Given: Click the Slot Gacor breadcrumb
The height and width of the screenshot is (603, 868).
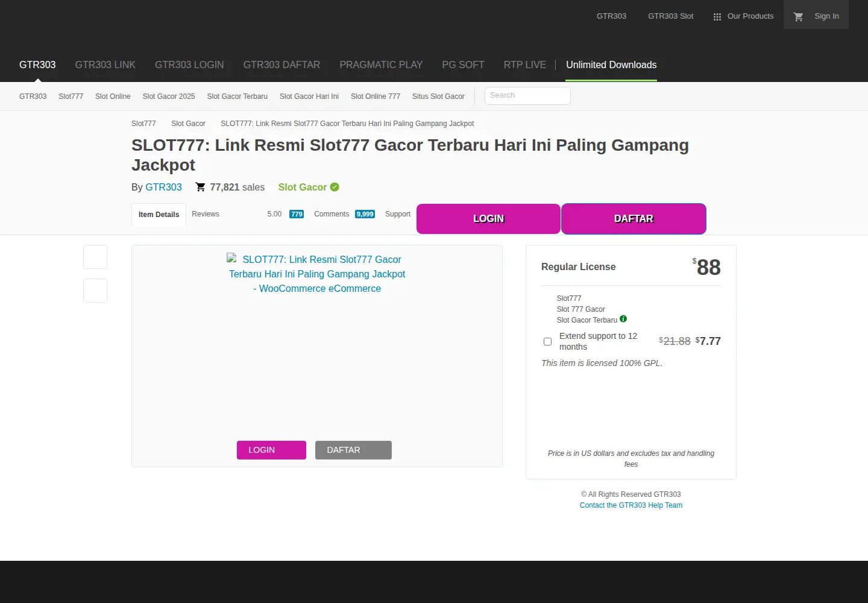Looking at the screenshot, I should 188,124.
